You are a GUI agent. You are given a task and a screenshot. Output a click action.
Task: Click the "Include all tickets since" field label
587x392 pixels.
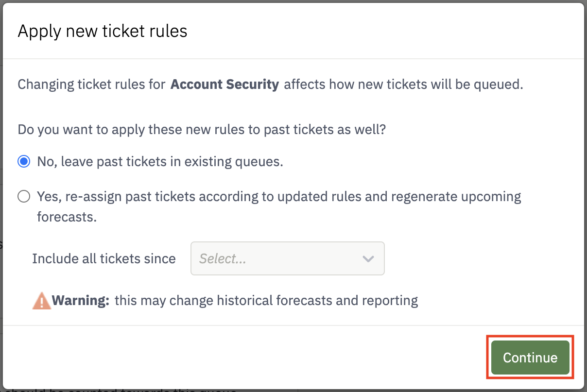104,258
